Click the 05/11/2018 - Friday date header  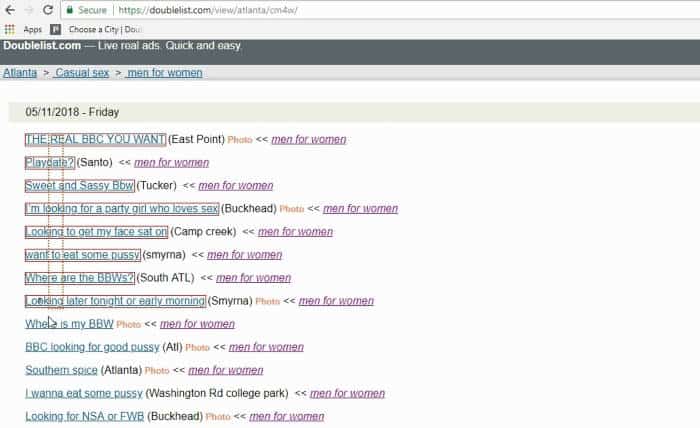tap(72, 112)
